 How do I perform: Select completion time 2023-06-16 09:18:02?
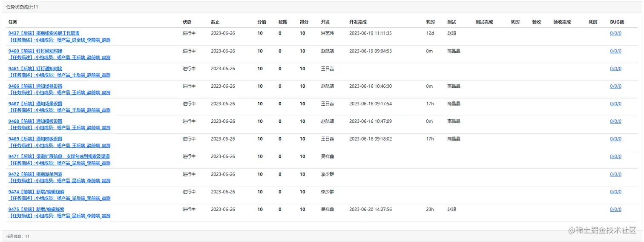pyautogui.click(x=370, y=139)
